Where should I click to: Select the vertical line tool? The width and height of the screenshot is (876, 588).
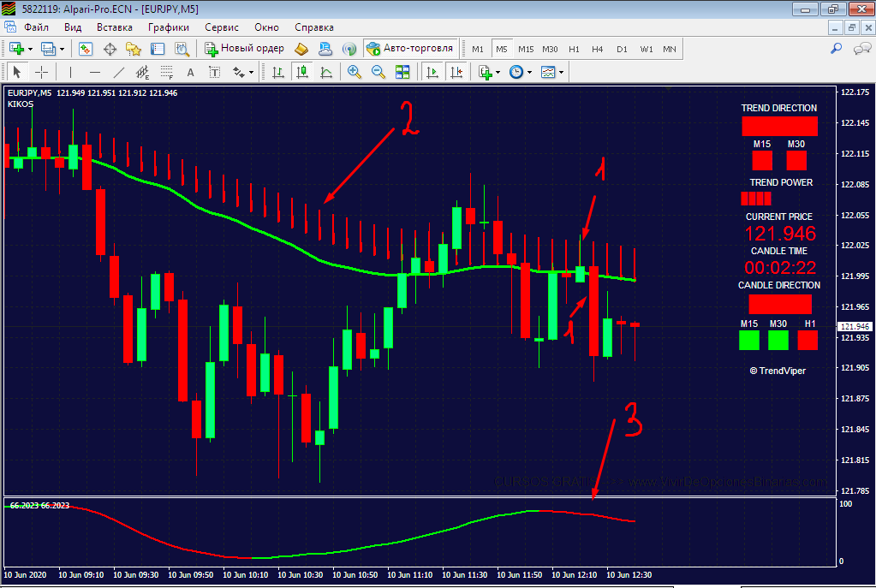coord(70,72)
